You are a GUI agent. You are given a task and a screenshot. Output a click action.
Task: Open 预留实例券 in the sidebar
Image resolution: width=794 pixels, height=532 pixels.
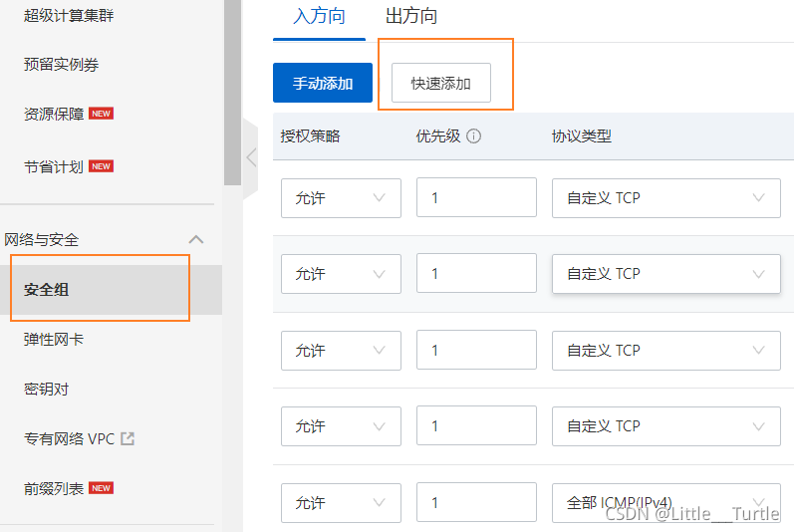(x=62, y=65)
